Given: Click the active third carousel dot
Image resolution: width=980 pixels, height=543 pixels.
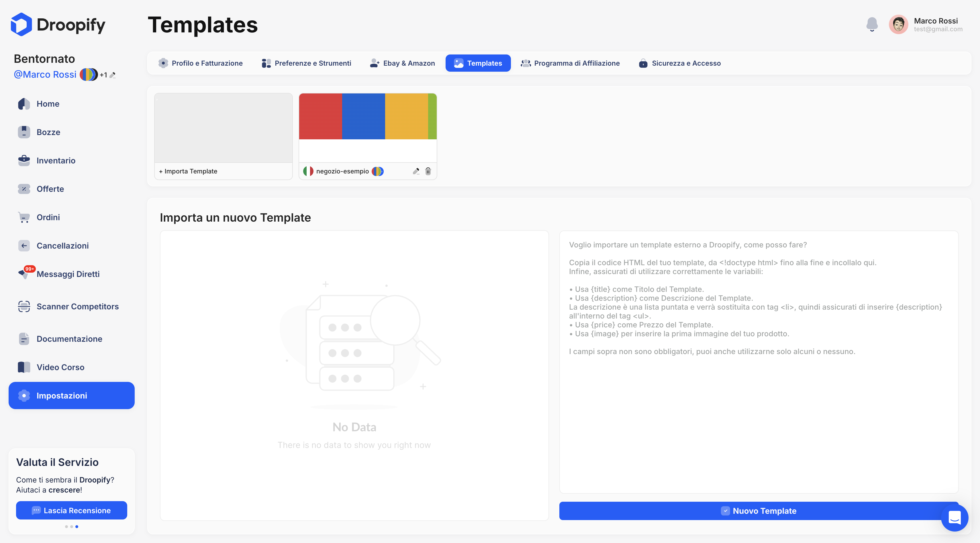Looking at the screenshot, I should click(77, 527).
